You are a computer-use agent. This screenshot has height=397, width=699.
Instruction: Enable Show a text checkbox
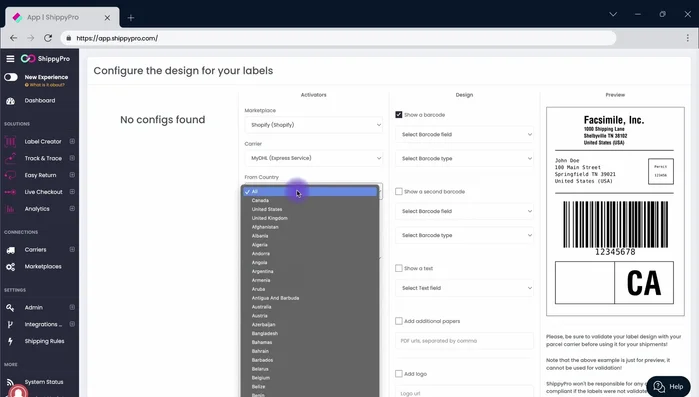tap(399, 268)
